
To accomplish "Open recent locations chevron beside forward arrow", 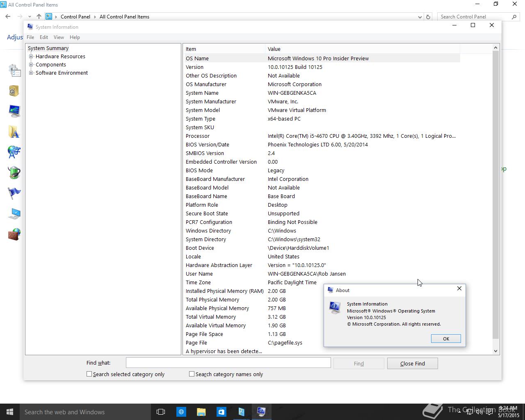I will 30,17.
